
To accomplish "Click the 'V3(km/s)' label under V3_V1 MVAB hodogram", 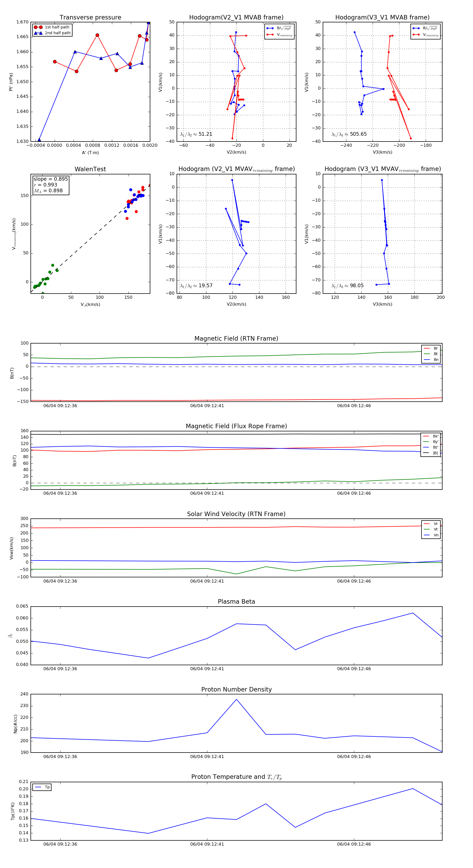I will 382,152.
